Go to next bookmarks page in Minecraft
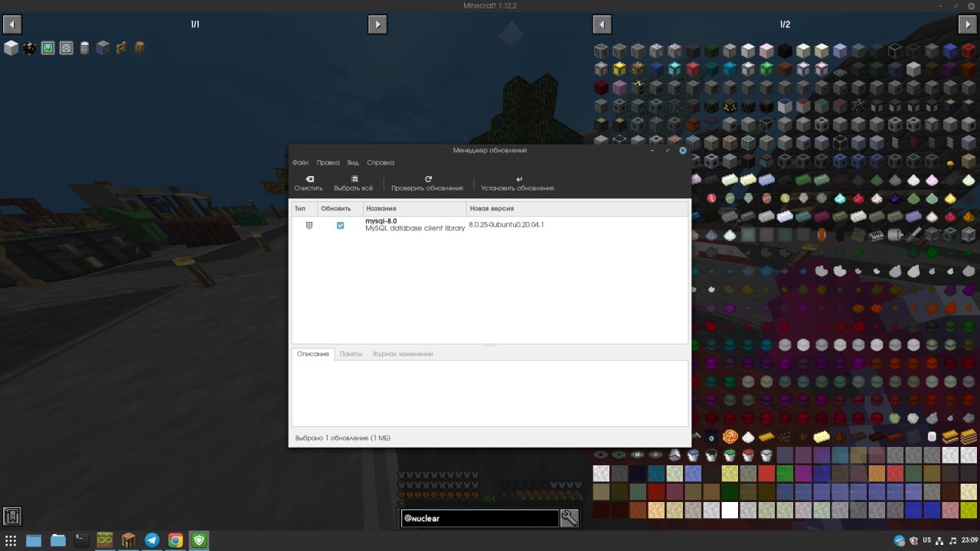Image resolution: width=980 pixels, height=551 pixels. tap(377, 24)
